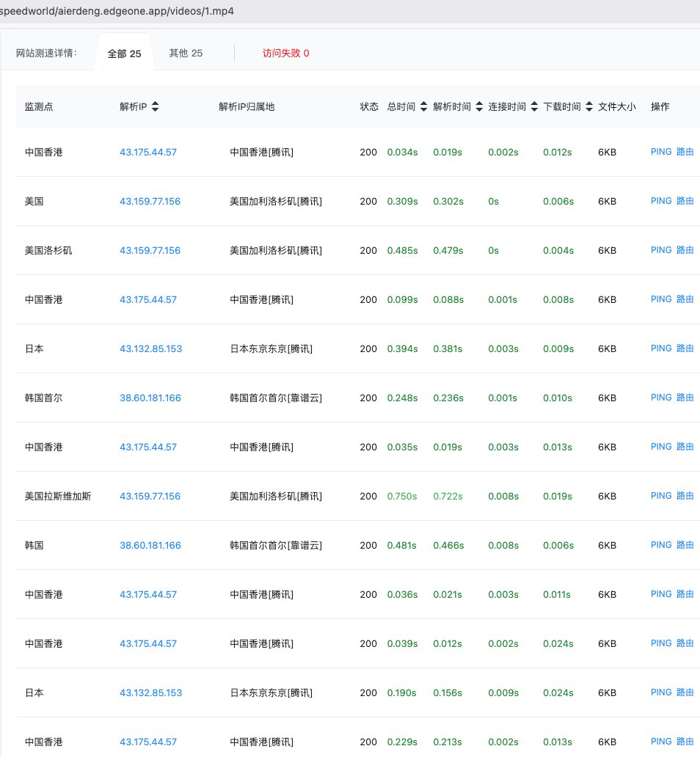Run PING for the 美国 0.309s row
The height and width of the screenshot is (757, 700).
coord(661,201)
